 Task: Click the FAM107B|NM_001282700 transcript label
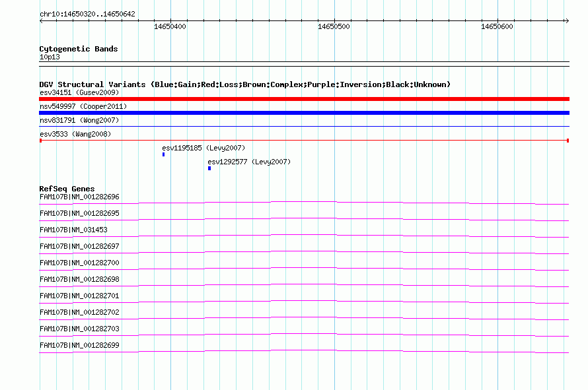(x=79, y=263)
